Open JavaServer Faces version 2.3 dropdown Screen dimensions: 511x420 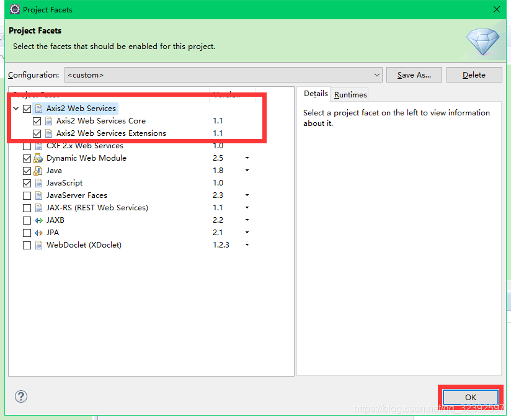click(247, 195)
